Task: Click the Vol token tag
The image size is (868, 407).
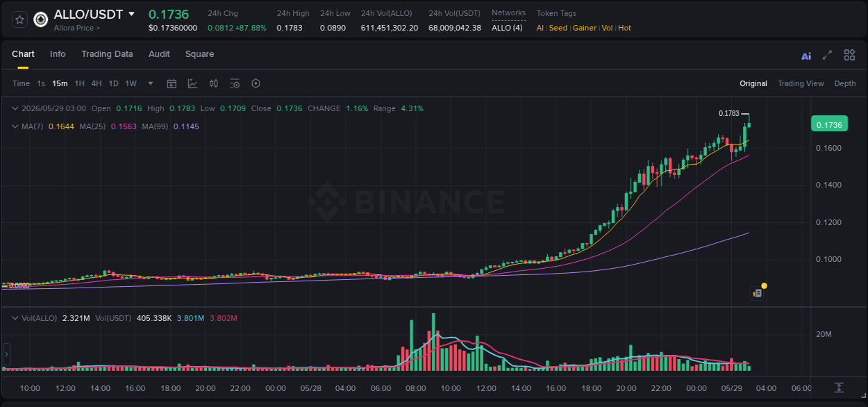Action: pos(607,28)
